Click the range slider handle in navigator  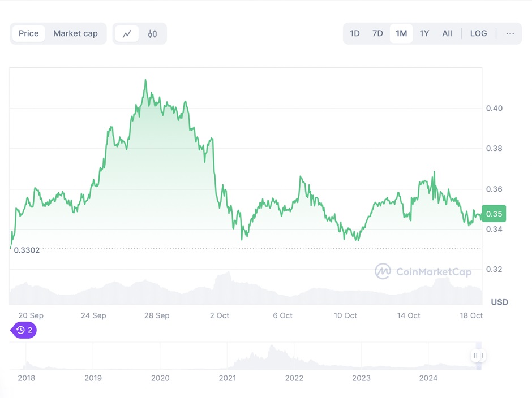coord(478,356)
